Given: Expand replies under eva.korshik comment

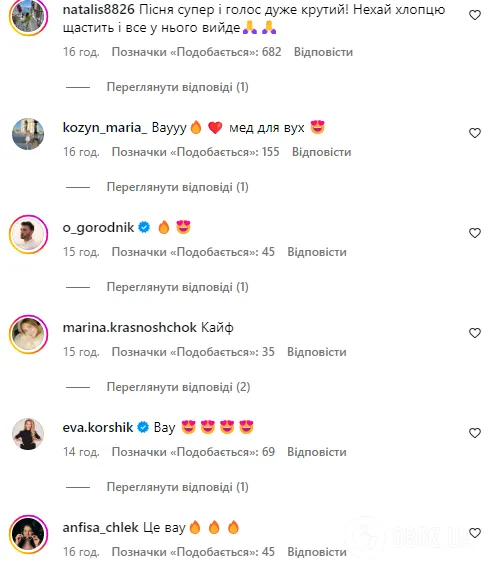Looking at the screenshot, I should click(x=177, y=487).
